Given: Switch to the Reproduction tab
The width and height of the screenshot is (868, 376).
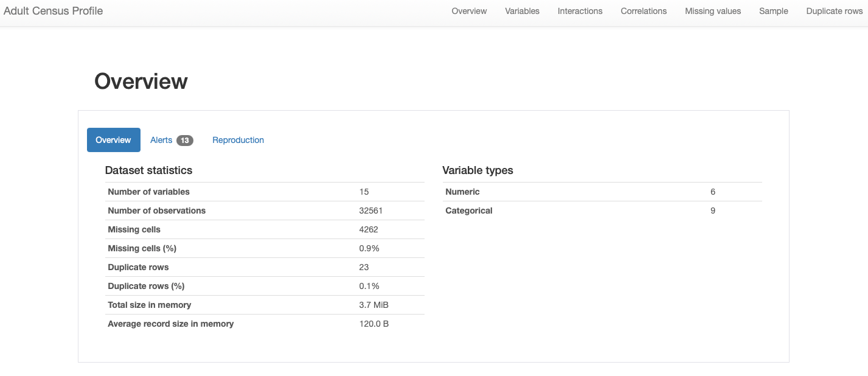Looking at the screenshot, I should 238,140.
